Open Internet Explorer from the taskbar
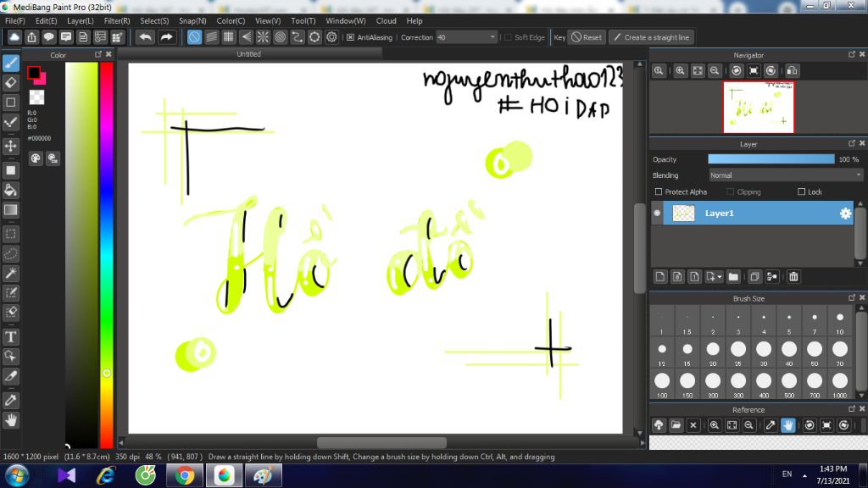This screenshot has height=488, width=868. [x=105, y=475]
